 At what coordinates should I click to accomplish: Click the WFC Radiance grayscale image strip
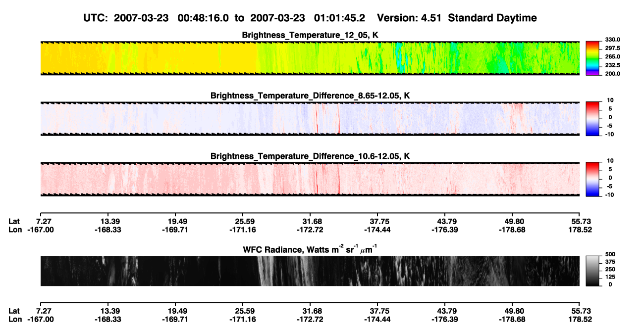pyautogui.click(x=310, y=271)
